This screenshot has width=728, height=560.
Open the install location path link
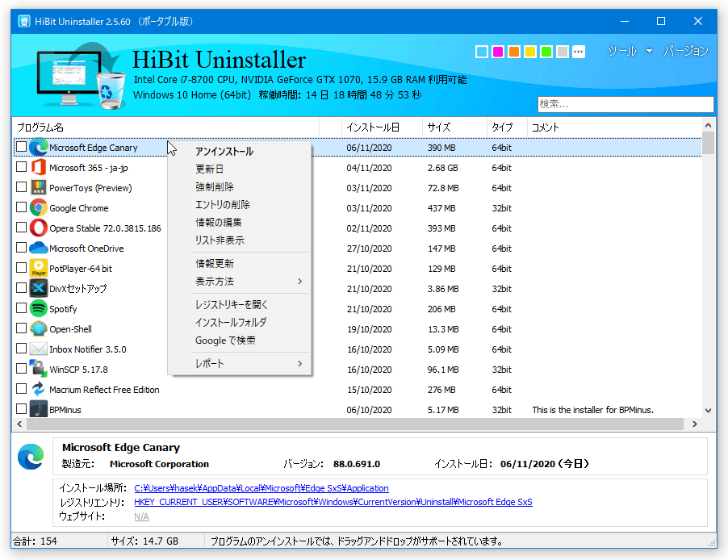click(261, 488)
